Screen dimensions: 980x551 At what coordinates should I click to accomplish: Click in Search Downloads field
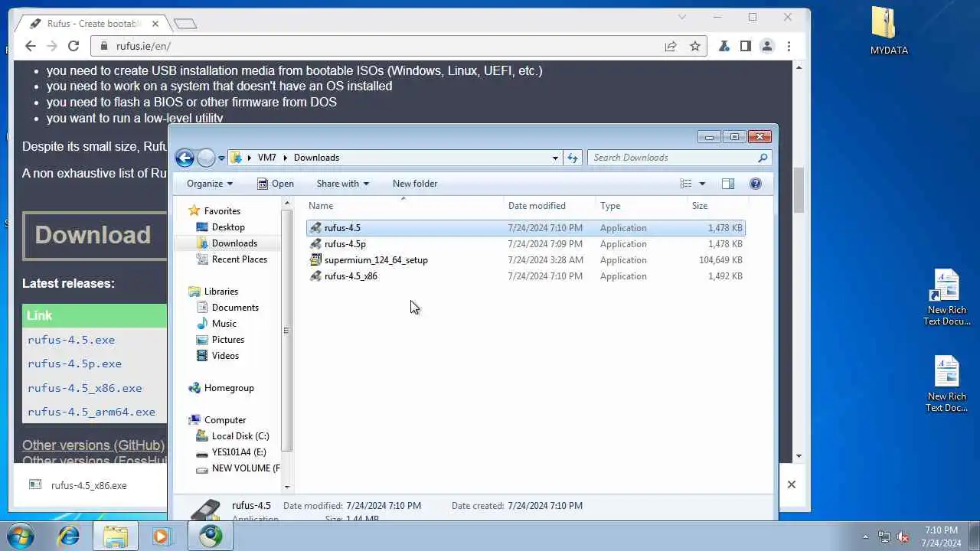pos(672,158)
